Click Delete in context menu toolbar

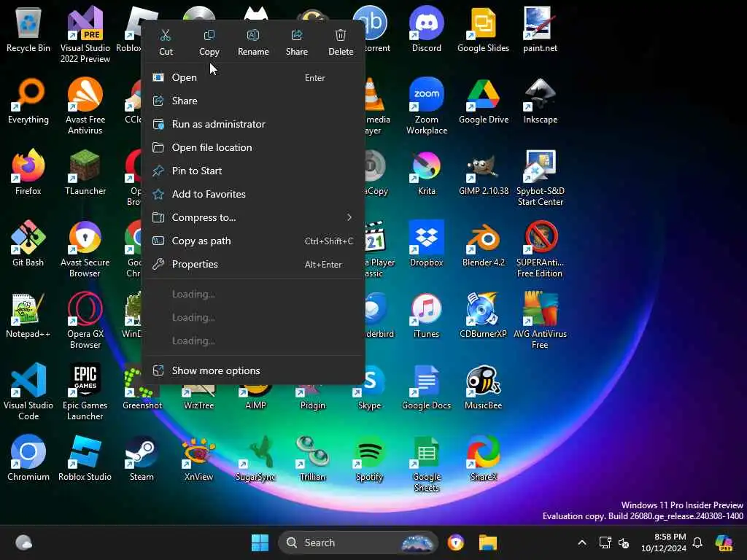341,42
